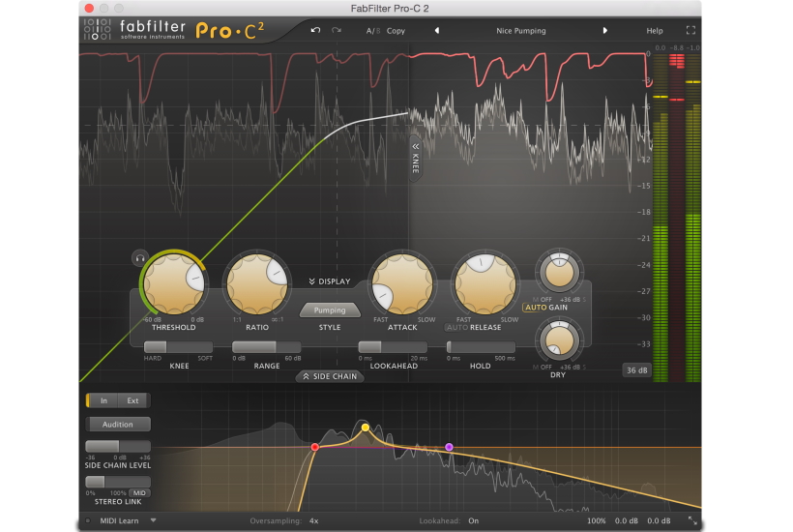Screen dimensions: 793x532
Task: Click the Dry M OFF label
Action: pos(543,368)
